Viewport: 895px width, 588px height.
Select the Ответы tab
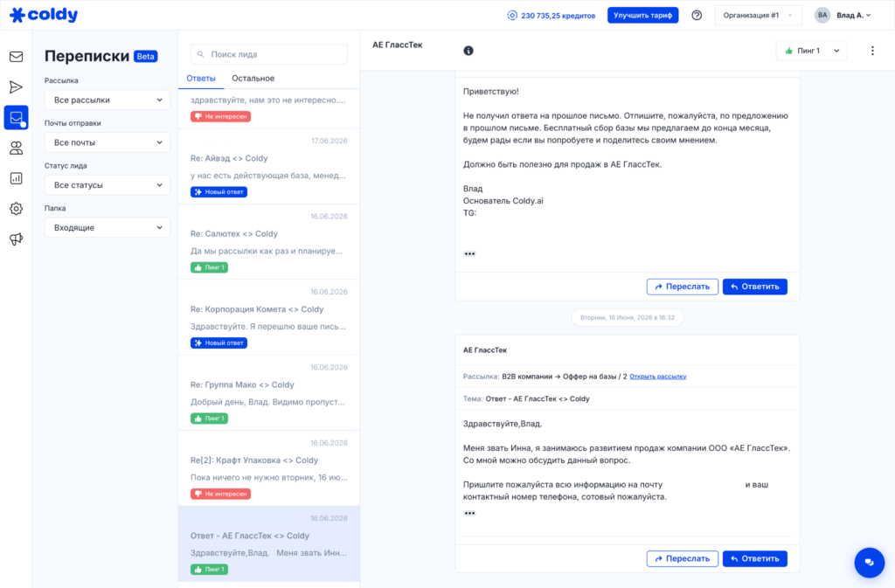click(x=201, y=78)
